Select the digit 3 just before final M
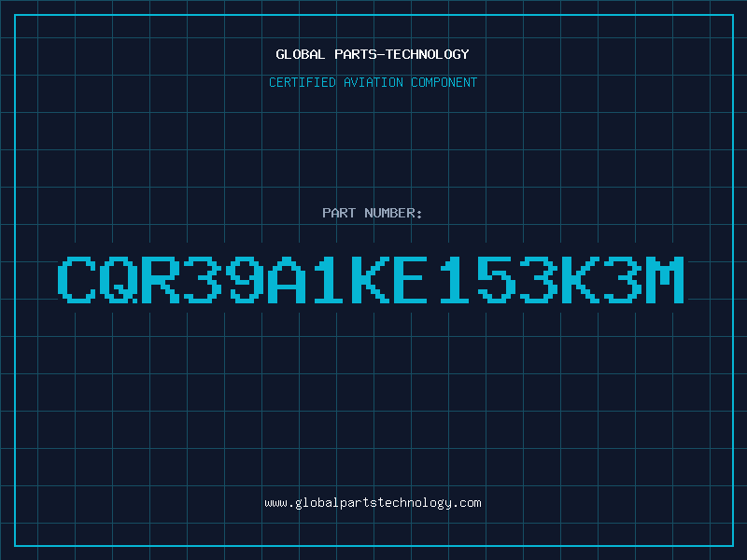This screenshot has width=747, height=560. tap(623, 279)
